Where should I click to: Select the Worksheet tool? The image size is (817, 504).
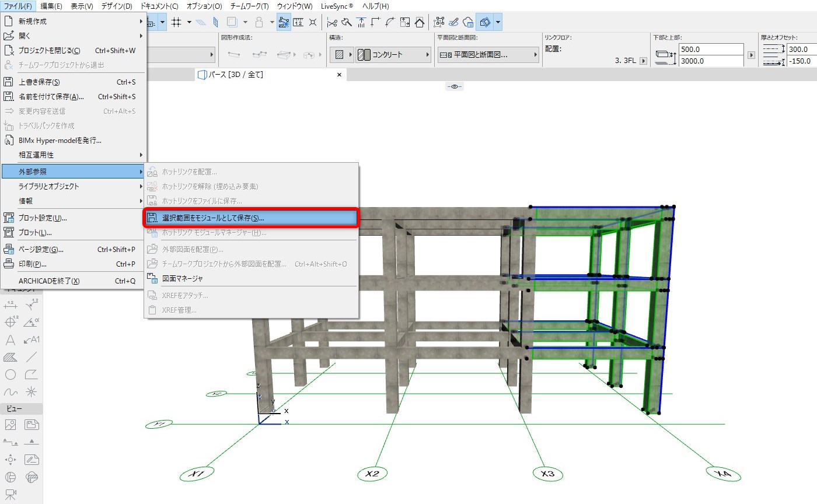pyautogui.click(x=32, y=460)
